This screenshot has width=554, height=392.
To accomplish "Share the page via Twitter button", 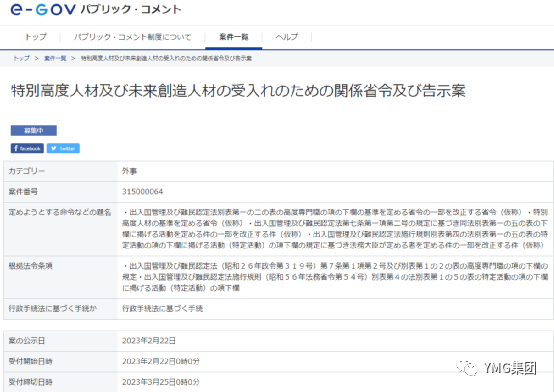I will (x=63, y=148).
